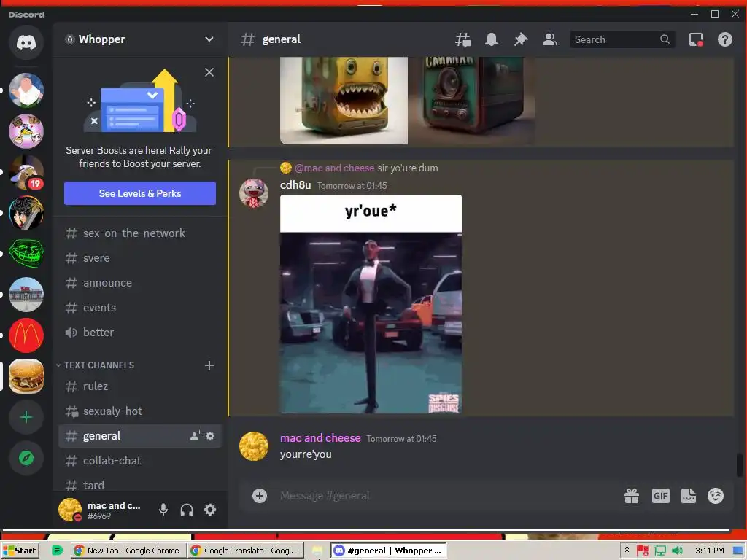Open the Spies in Disguise GIF

[x=371, y=304]
